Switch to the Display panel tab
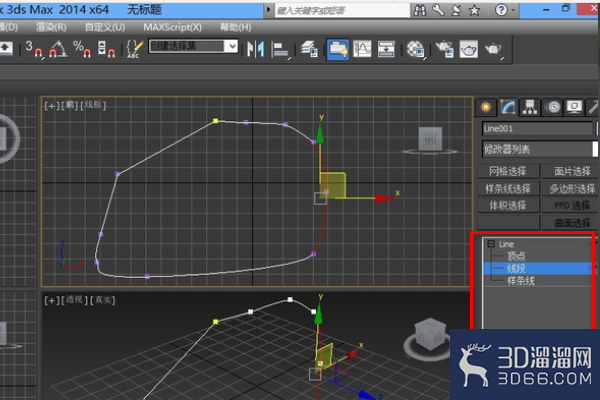 pos(574,107)
